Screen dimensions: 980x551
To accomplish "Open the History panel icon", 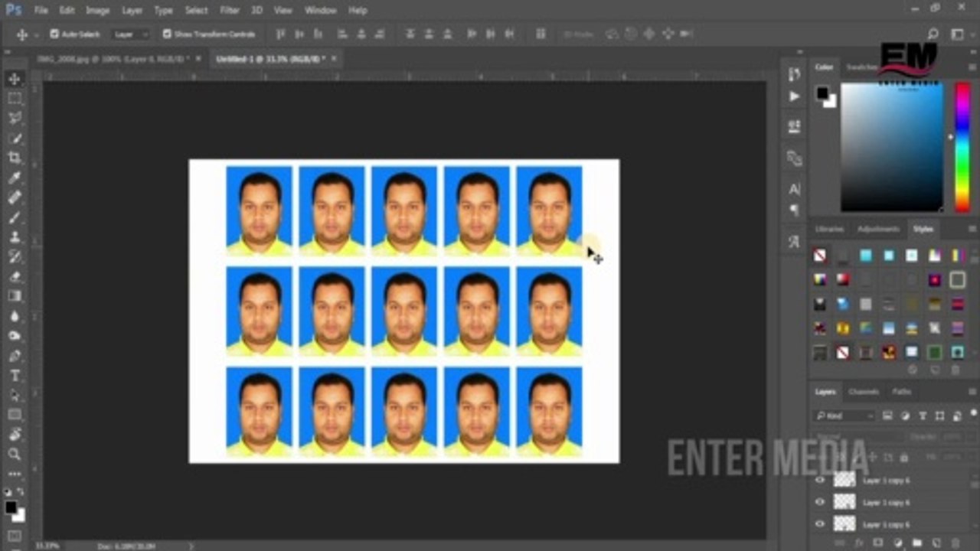I will (794, 74).
